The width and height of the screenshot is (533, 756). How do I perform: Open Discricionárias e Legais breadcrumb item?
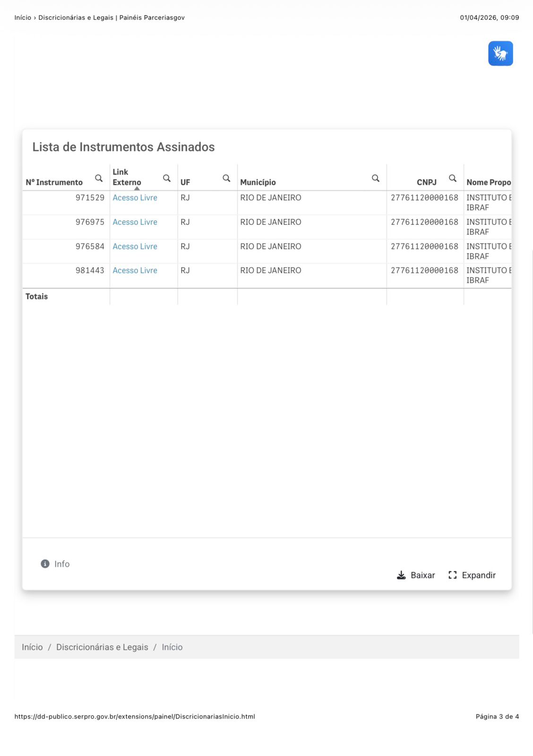pyautogui.click(x=102, y=647)
